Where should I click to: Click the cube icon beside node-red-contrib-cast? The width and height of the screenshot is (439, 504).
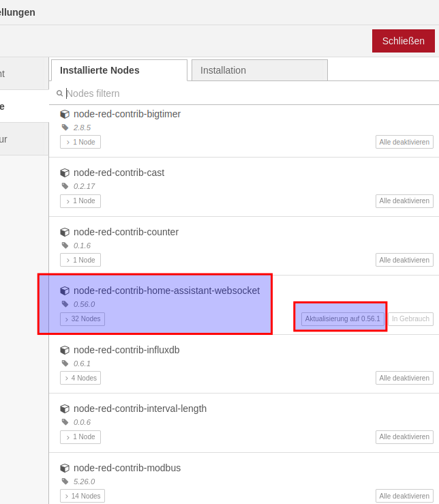click(x=65, y=173)
